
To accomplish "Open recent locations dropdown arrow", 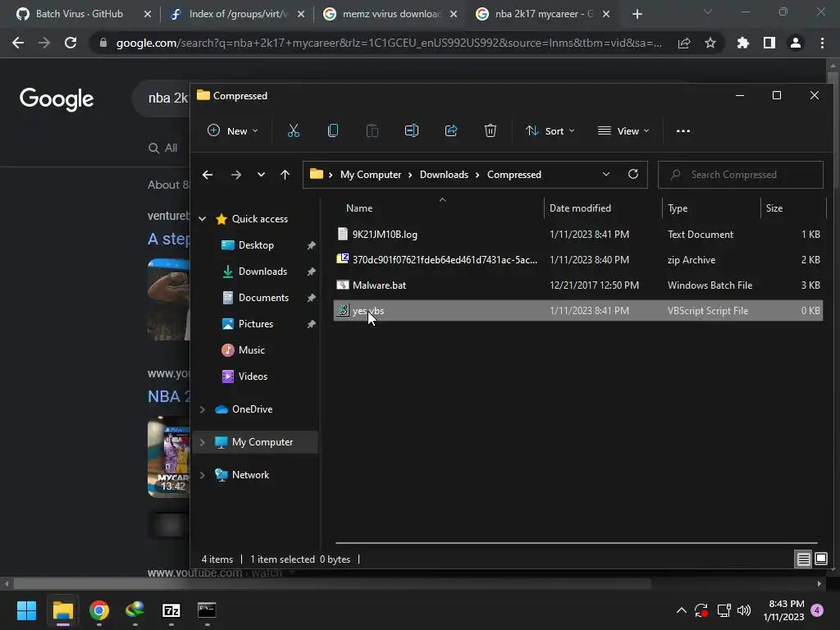I will [261, 175].
